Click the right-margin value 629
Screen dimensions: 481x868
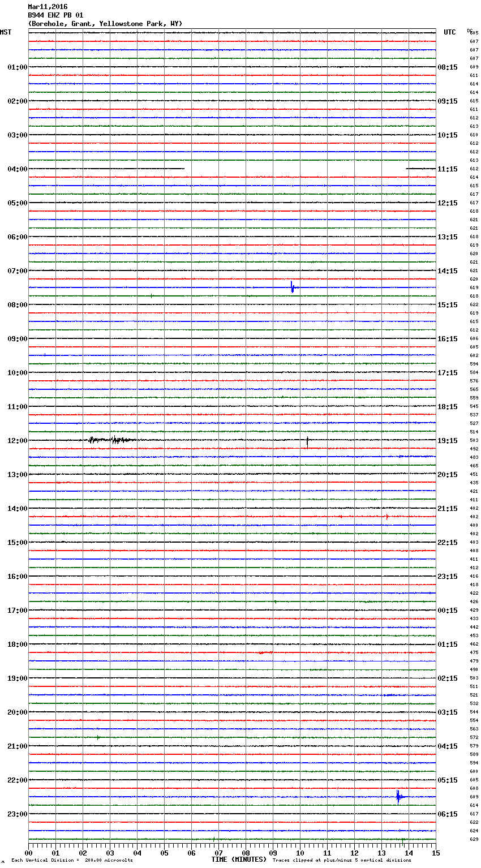tap(474, 840)
